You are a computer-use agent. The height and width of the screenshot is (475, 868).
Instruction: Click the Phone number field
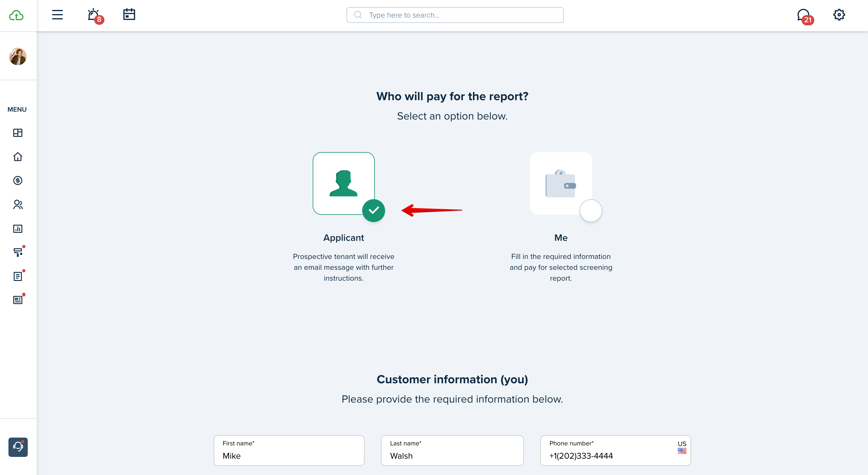coord(615,451)
